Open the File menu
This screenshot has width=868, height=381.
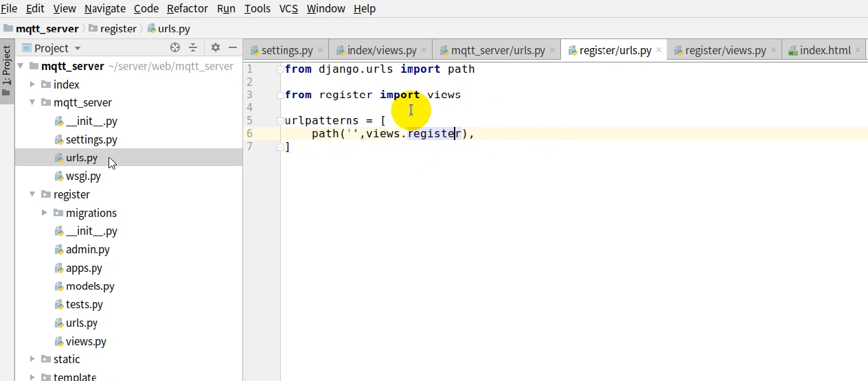click(9, 8)
